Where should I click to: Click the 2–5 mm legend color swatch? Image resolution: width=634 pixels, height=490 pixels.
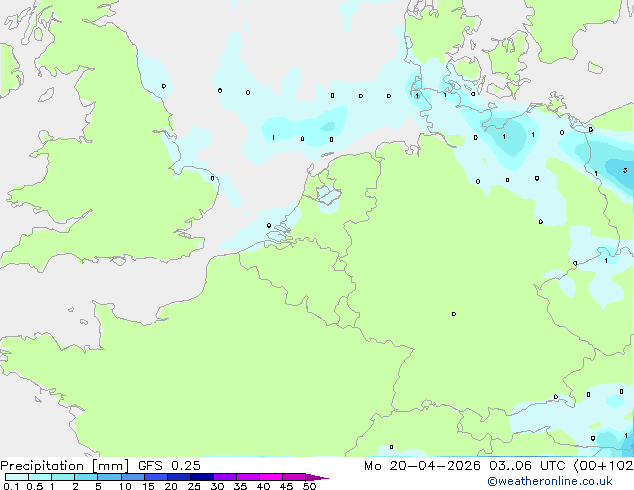pos(86,477)
